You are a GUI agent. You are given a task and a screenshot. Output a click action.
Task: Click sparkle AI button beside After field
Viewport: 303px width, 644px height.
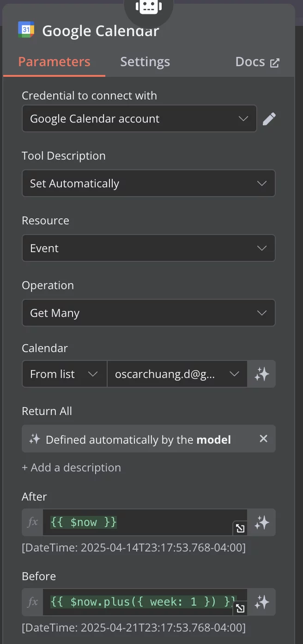coord(261,522)
